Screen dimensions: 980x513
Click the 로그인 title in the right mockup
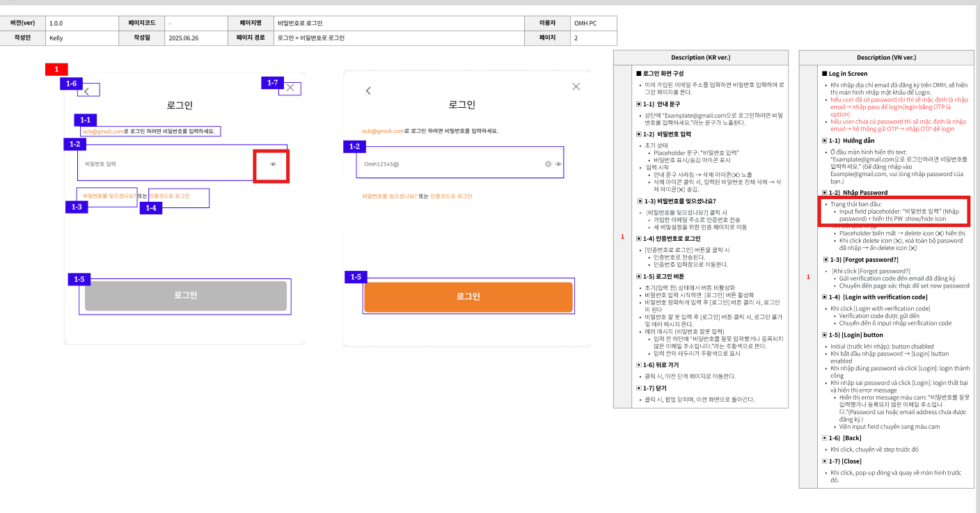point(462,105)
